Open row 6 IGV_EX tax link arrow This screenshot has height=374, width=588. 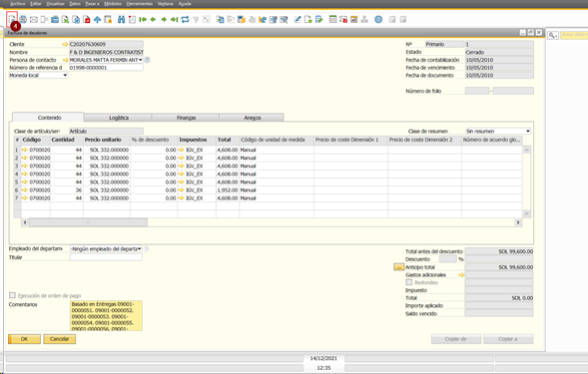[x=181, y=190]
